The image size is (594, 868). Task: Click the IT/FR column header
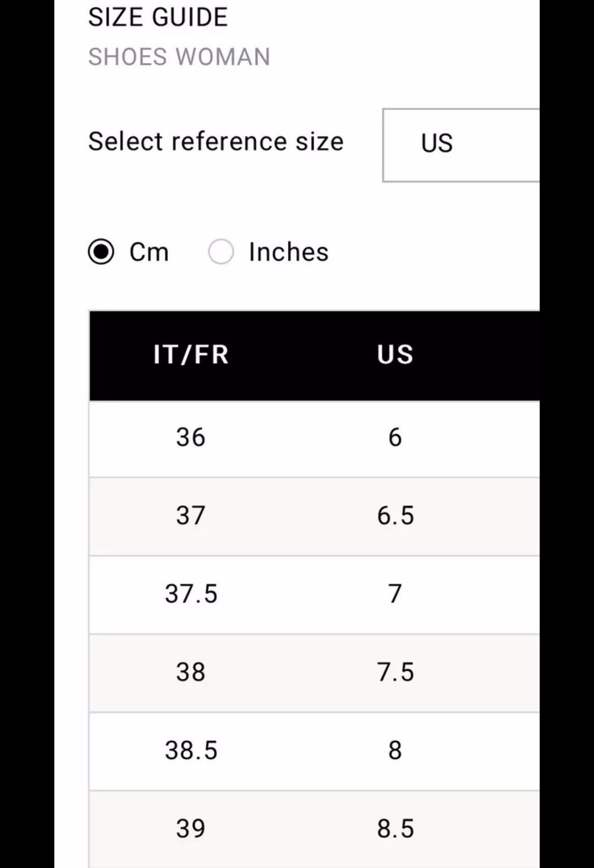pos(191,355)
